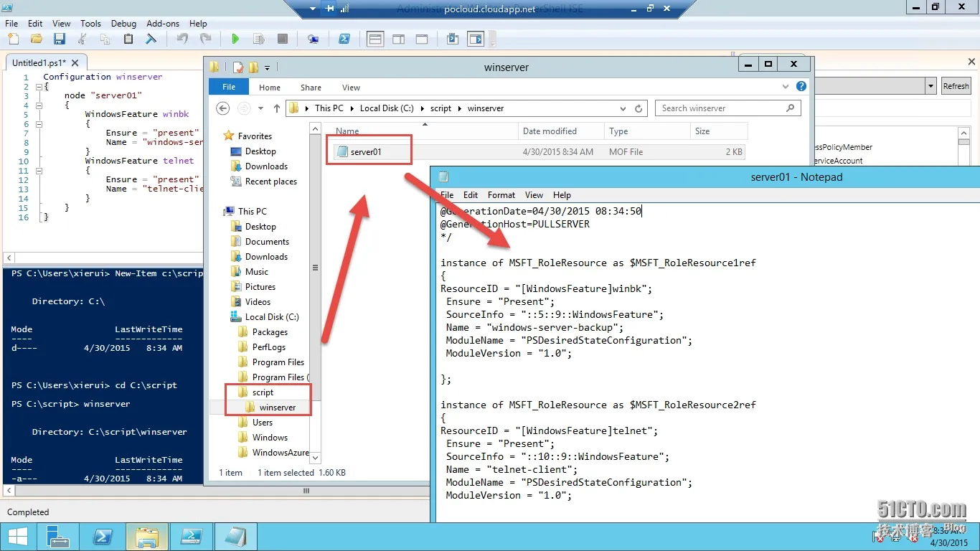Click the Paste clipboard icon in ISE toolbar
The image size is (980, 551).
pos(128,39)
